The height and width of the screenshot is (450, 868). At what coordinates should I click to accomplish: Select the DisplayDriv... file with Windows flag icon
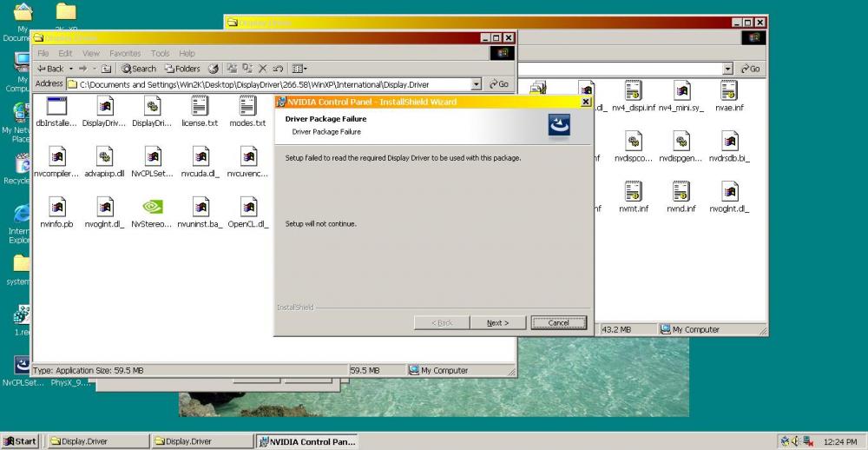[x=104, y=113]
